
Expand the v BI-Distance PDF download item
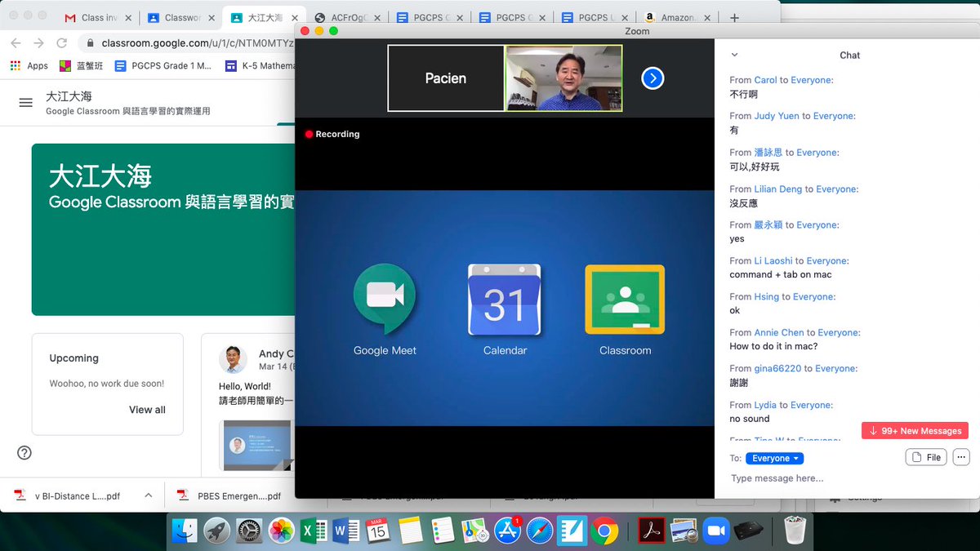(x=148, y=495)
